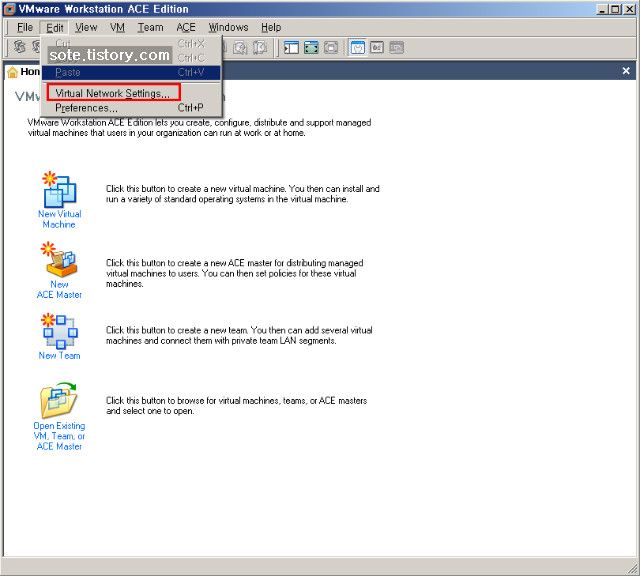Choose Preferences in the Edit menu
Image resolution: width=640 pixels, height=576 pixels.
(131, 108)
